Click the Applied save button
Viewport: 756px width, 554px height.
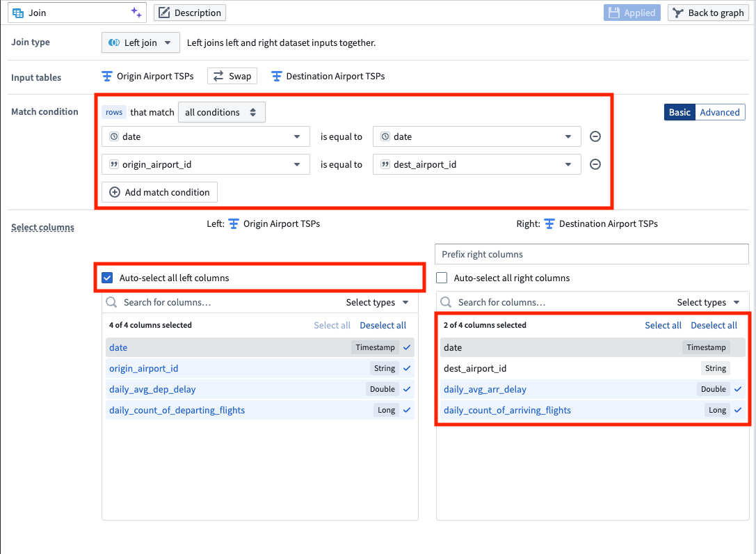coord(632,13)
